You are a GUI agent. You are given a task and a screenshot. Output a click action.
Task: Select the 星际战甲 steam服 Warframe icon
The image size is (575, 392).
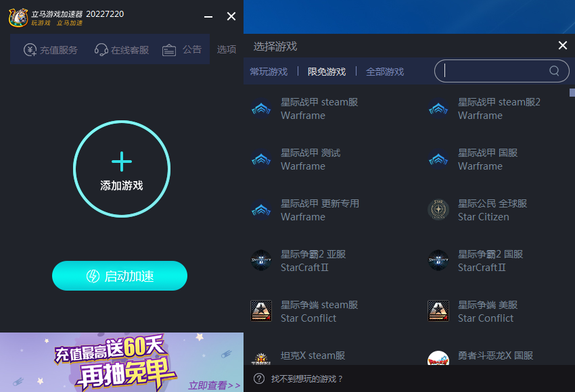click(262, 108)
